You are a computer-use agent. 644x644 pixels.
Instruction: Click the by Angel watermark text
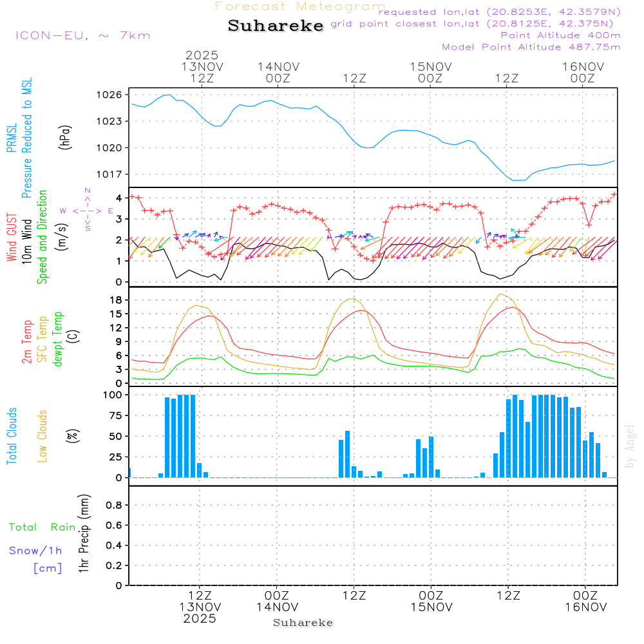point(630,446)
